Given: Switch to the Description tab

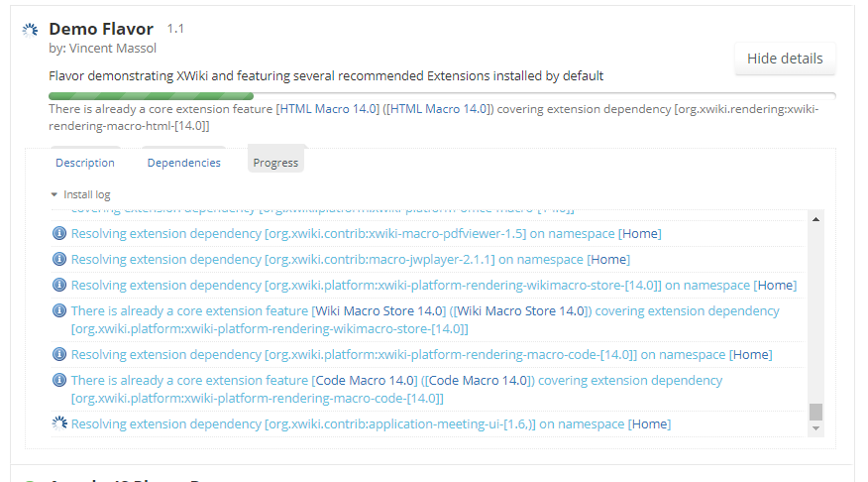Looking at the screenshot, I should 85,163.
